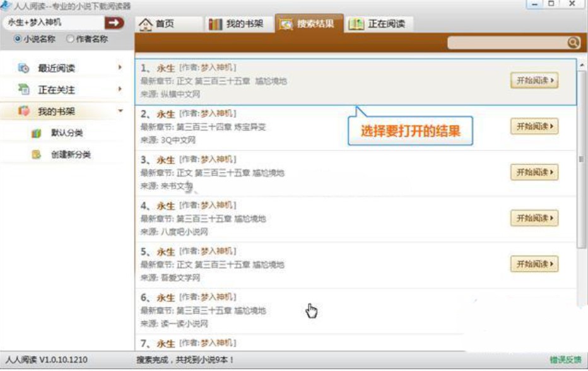Open 创建新分类 in sidebar
This screenshot has width=588, height=371.
(71, 154)
